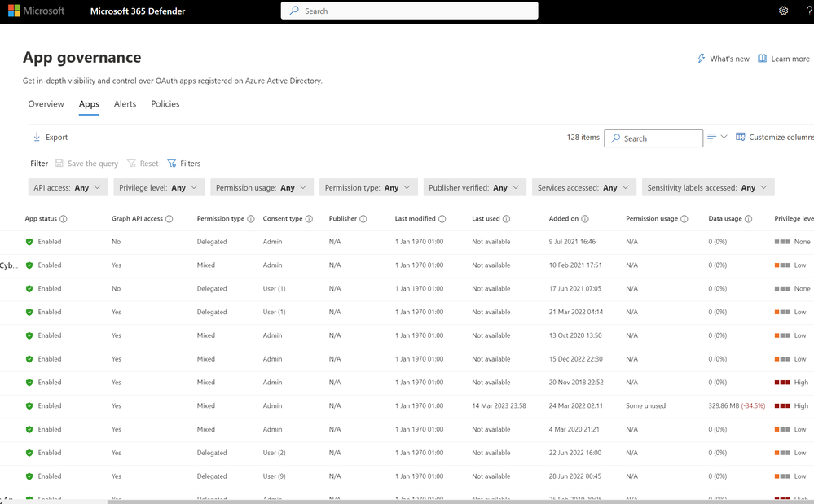This screenshot has width=814, height=504.
Task: Open the Publisher verified filter dropdown
Action: tap(474, 187)
